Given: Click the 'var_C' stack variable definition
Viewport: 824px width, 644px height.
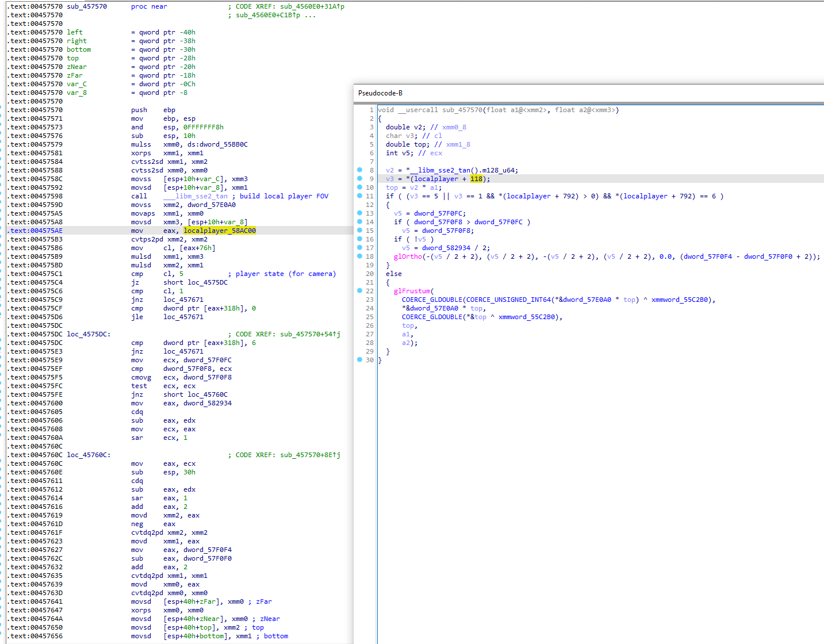Looking at the screenshot, I should click(76, 84).
